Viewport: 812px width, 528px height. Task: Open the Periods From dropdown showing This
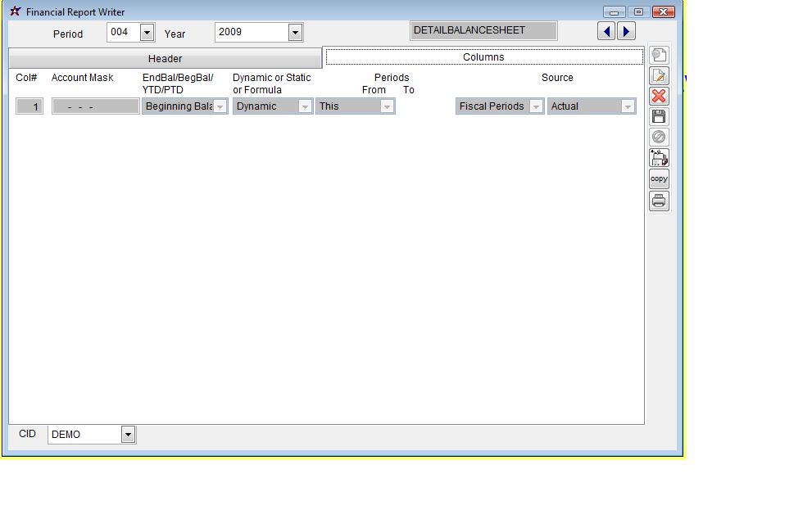[387, 107]
